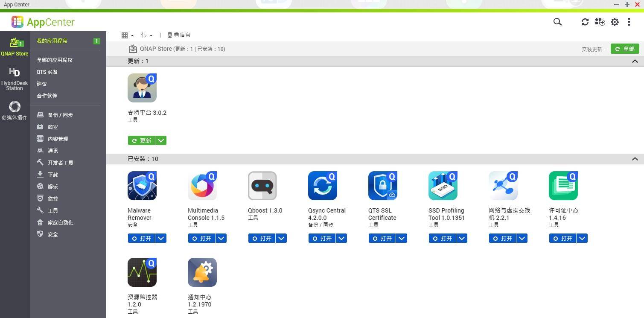Open App Center settings gear

615,22
